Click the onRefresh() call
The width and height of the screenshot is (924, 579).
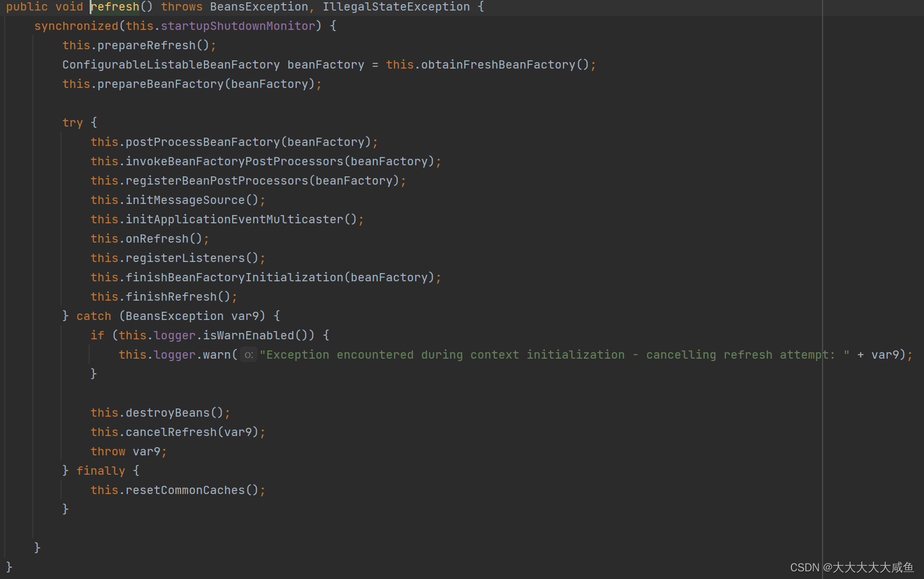click(x=164, y=239)
